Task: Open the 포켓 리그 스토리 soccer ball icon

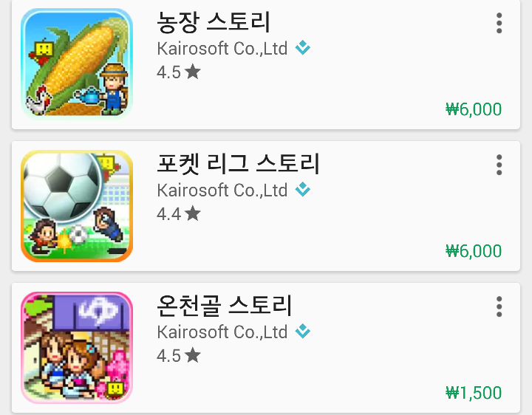Action: tap(77, 206)
